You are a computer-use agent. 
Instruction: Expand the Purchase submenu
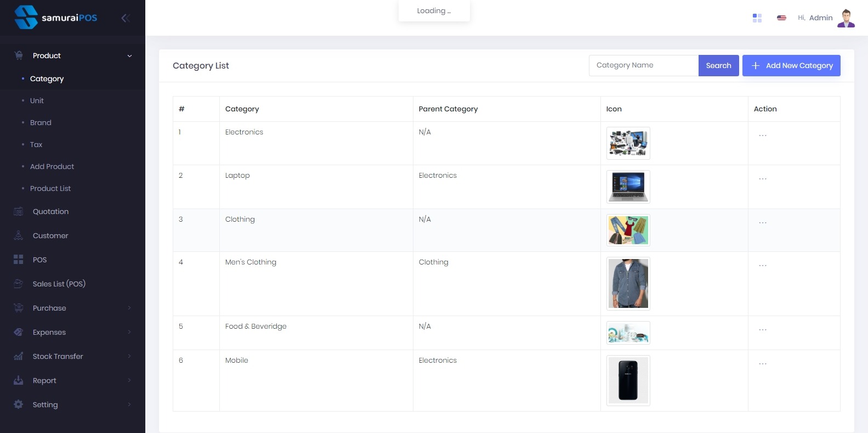click(x=129, y=308)
